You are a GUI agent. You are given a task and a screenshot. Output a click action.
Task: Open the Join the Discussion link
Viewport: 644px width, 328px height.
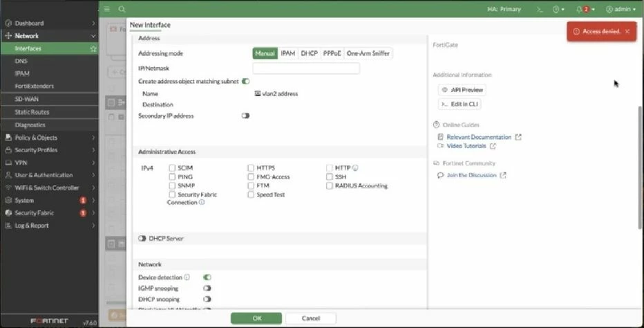point(471,175)
